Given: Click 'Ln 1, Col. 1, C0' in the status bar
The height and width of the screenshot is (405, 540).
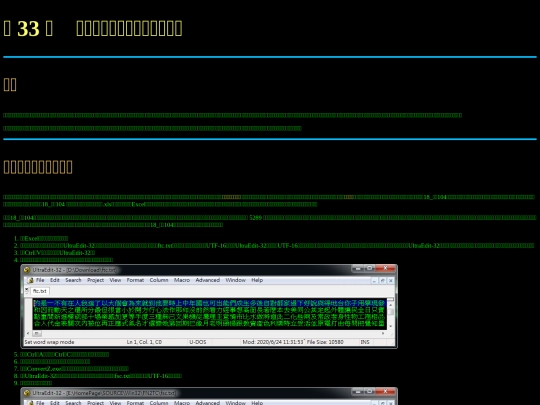Looking at the screenshot, I should [x=144, y=342].
